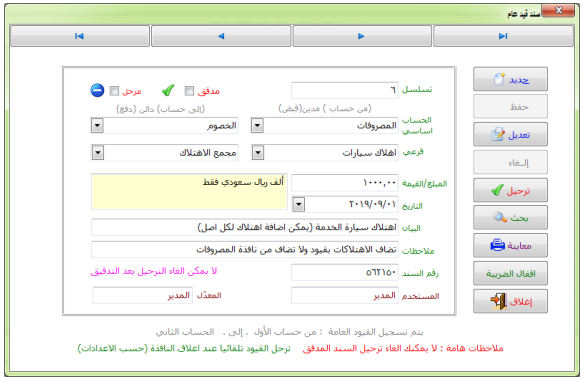This screenshot has height=378, width=584.
Task: Click the green ترحل القيود تلقائيا note text
Action: point(184,349)
